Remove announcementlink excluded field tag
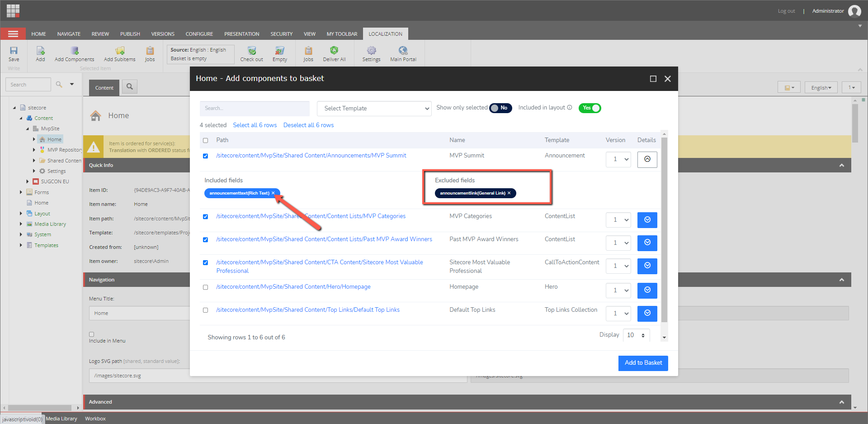 509,193
